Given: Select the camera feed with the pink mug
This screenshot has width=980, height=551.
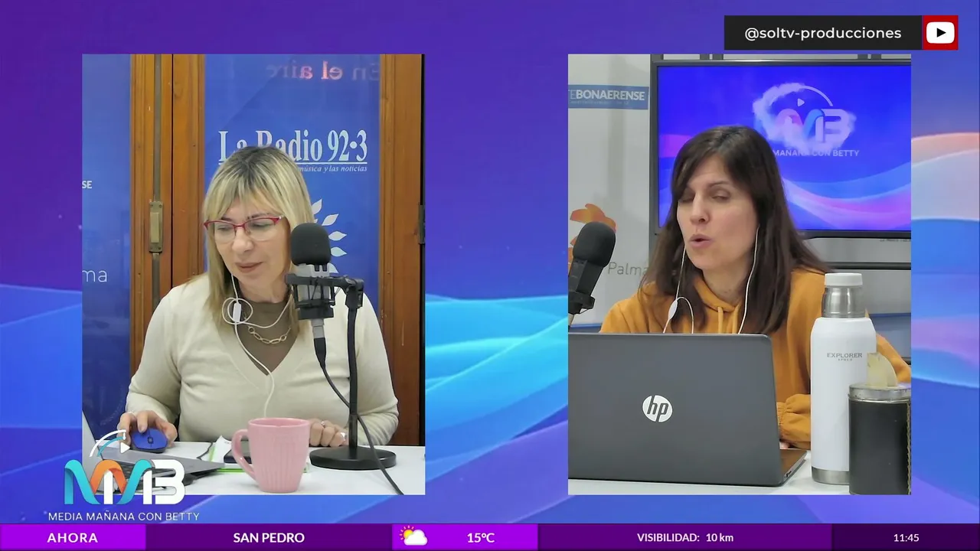Looking at the screenshot, I should (253, 274).
